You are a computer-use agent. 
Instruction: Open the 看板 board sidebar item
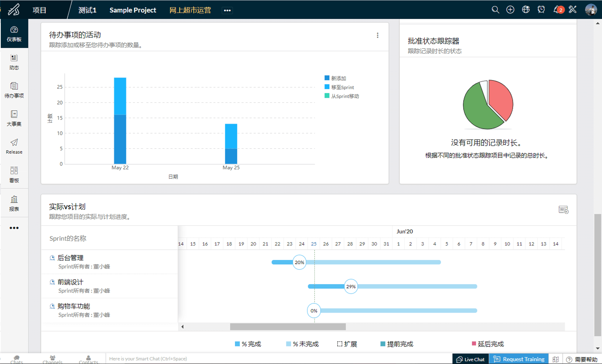(x=14, y=175)
